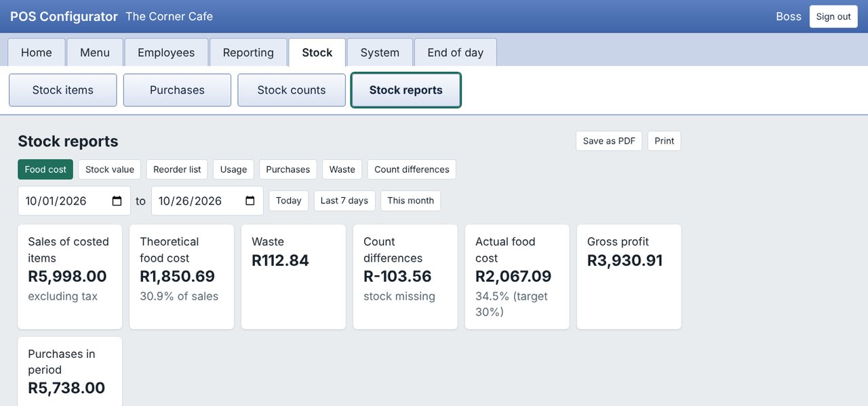Open the end date calendar picker icon
The width and height of the screenshot is (868, 406).
(250, 201)
